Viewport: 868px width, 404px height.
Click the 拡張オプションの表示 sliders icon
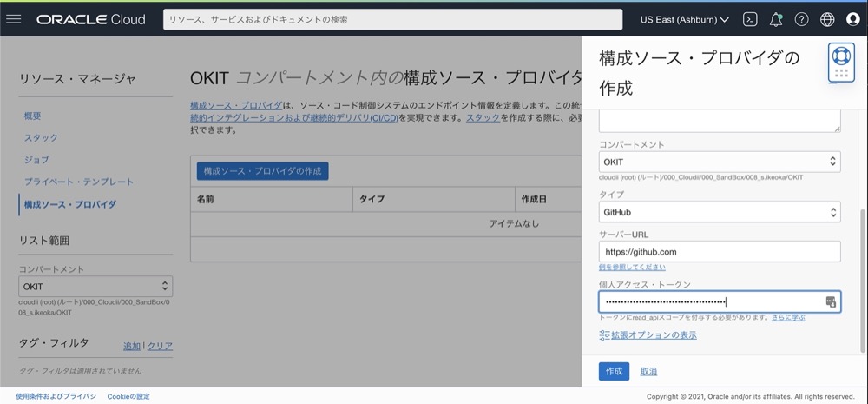604,335
